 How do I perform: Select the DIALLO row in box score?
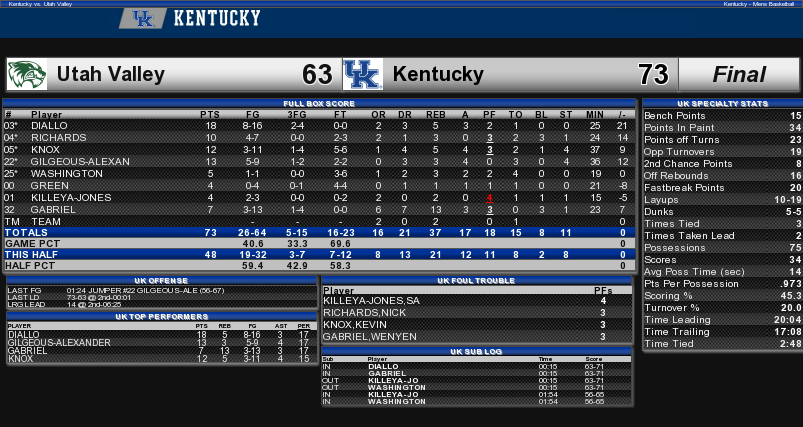click(319, 126)
